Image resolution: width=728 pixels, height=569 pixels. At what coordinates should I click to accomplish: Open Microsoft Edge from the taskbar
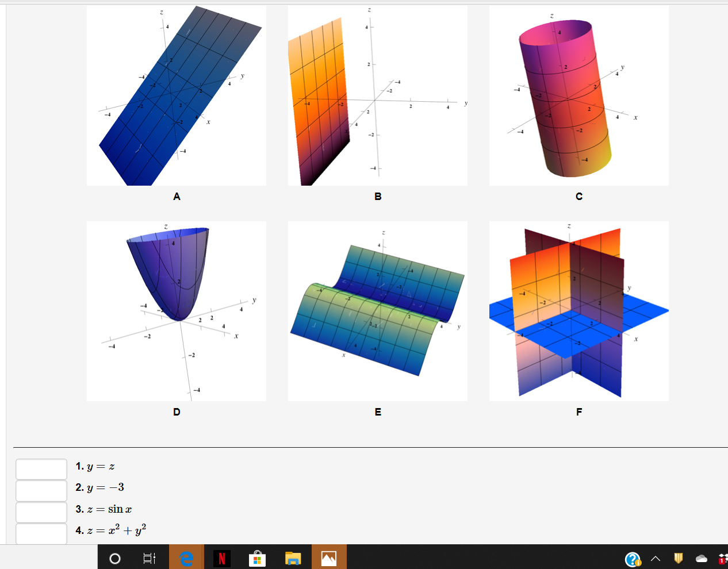coord(186,557)
